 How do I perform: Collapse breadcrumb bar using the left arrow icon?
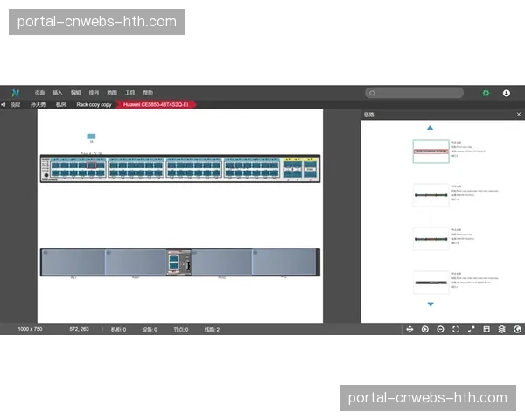(3, 104)
